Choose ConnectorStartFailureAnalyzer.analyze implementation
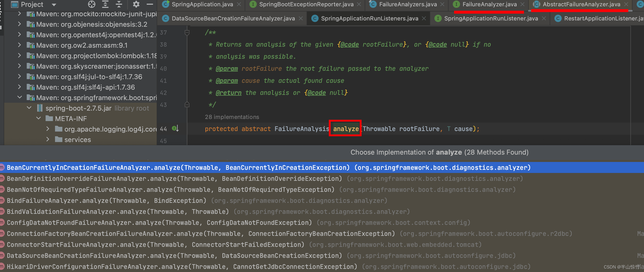 [322, 244]
